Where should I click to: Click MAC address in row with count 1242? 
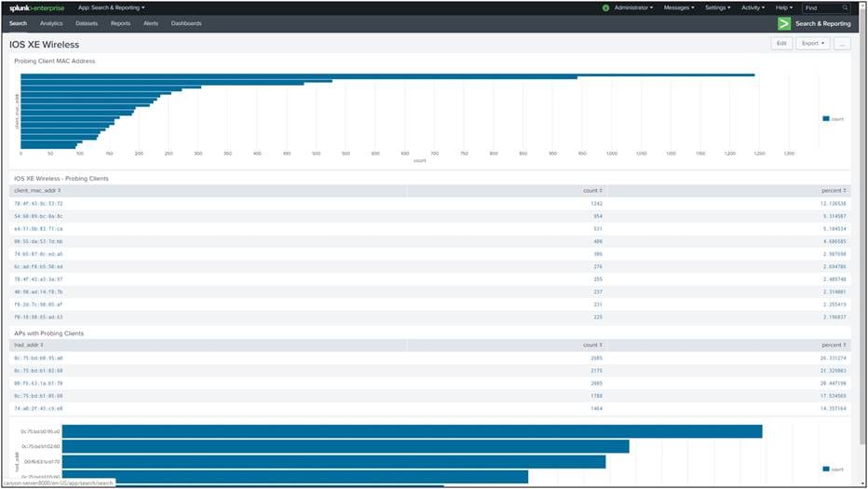point(38,204)
